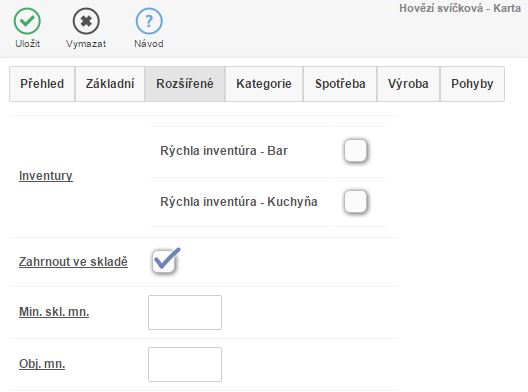Image resolution: width=528 pixels, height=392 pixels.
Task: Enable Rýchla inventúra - Bar checkbox
Action: click(x=355, y=150)
